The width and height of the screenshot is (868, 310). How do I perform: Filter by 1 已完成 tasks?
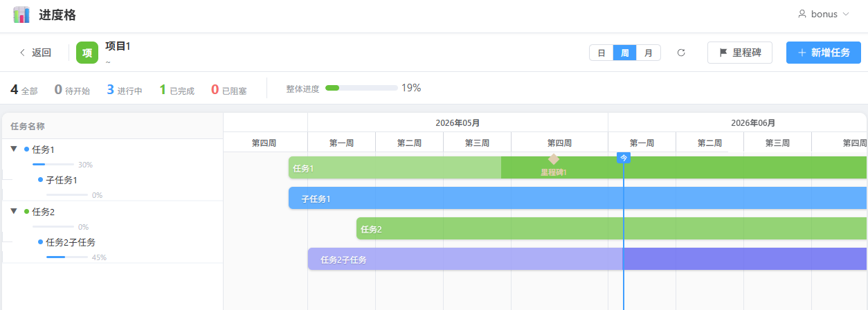(x=177, y=89)
